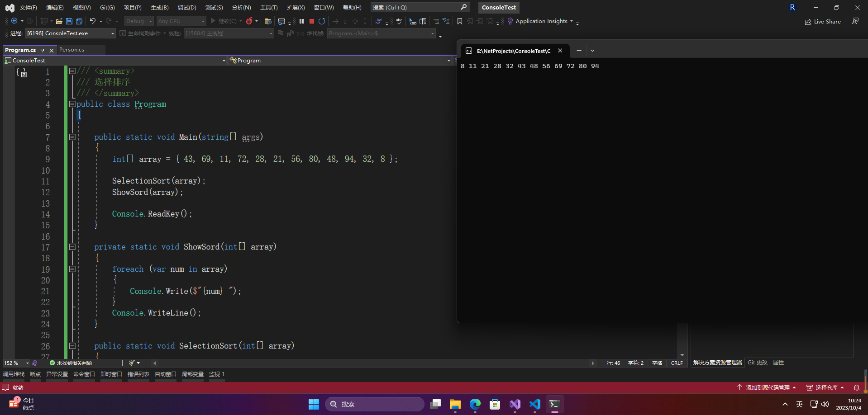Open the Application Insights dropdown arrow
Viewport: 868px width, 415px height.
tap(572, 21)
